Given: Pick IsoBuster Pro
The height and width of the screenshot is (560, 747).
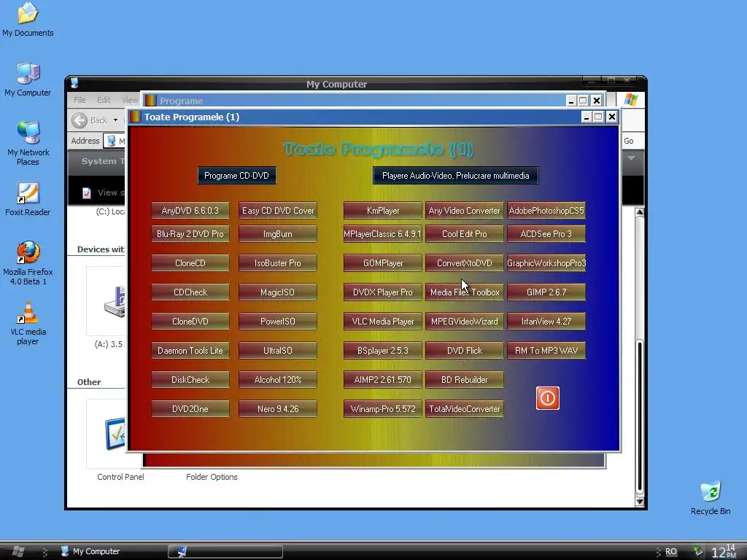Looking at the screenshot, I should (x=278, y=262).
